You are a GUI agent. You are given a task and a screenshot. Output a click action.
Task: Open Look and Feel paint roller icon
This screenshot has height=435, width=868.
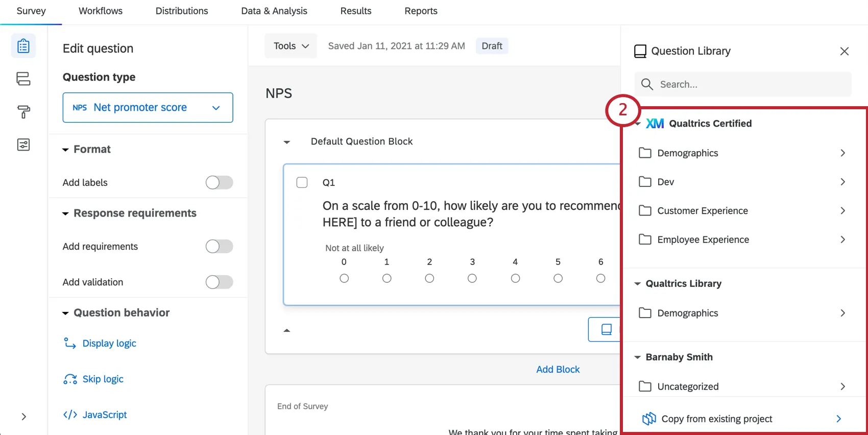[x=23, y=112]
